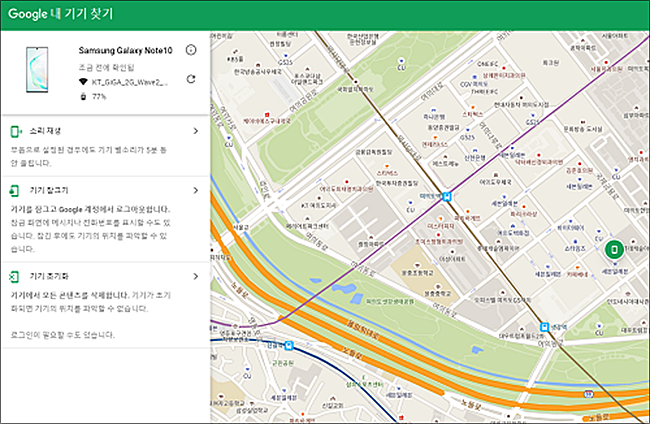Image resolution: width=650 pixels, height=424 pixels.
Task: Click the Google 내 기기 찾기 header title
Action: coord(61,14)
